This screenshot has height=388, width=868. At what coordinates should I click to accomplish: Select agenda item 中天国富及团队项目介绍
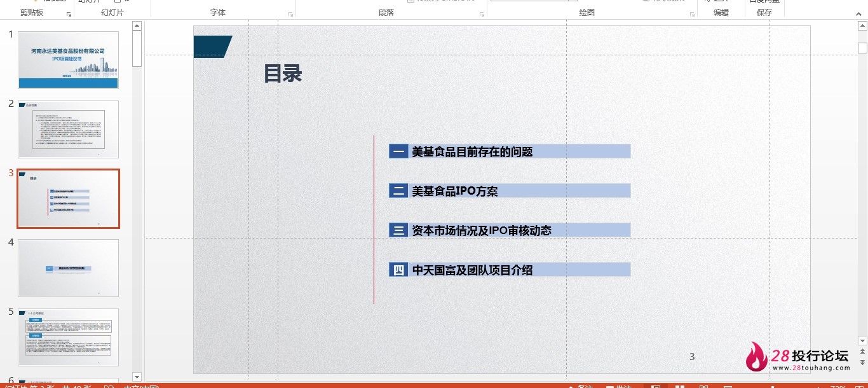pyautogui.click(x=472, y=270)
